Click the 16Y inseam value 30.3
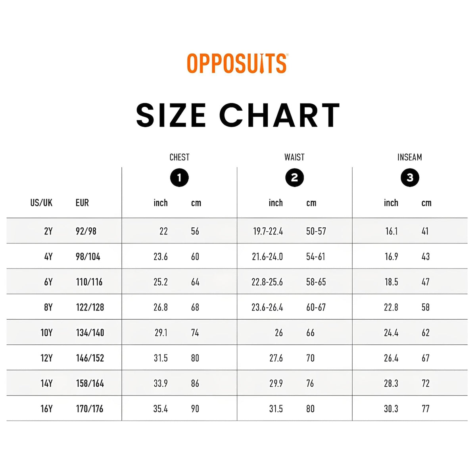This screenshot has height=476, width=476. click(391, 409)
